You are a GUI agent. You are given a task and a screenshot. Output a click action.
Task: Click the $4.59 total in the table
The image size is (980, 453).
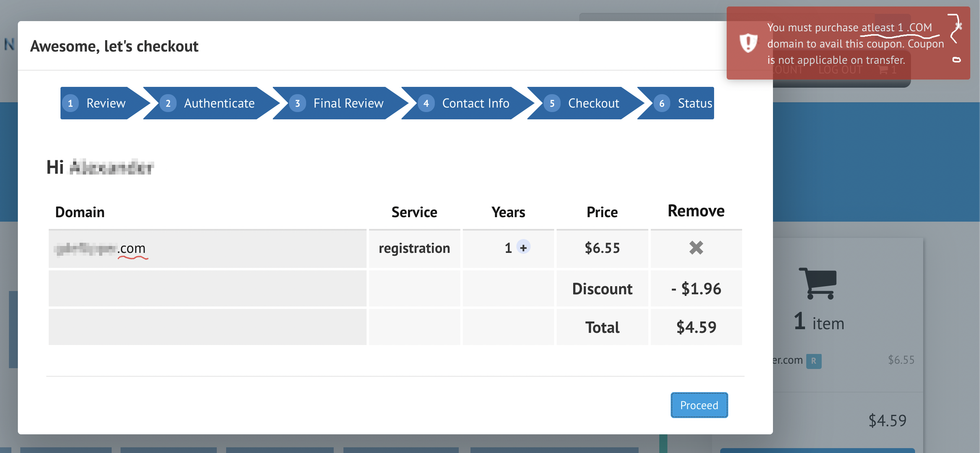696,327
